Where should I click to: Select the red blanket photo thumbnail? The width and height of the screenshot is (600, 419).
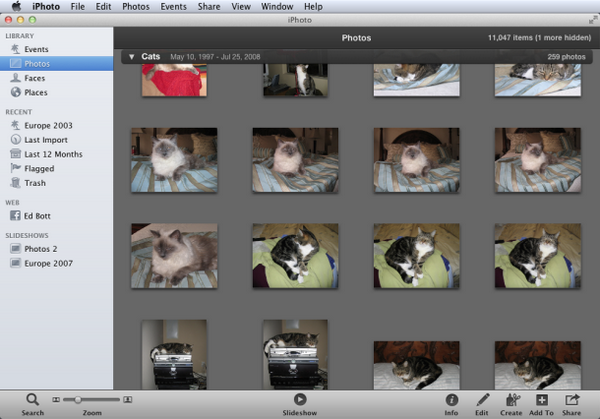click(174, 80)
